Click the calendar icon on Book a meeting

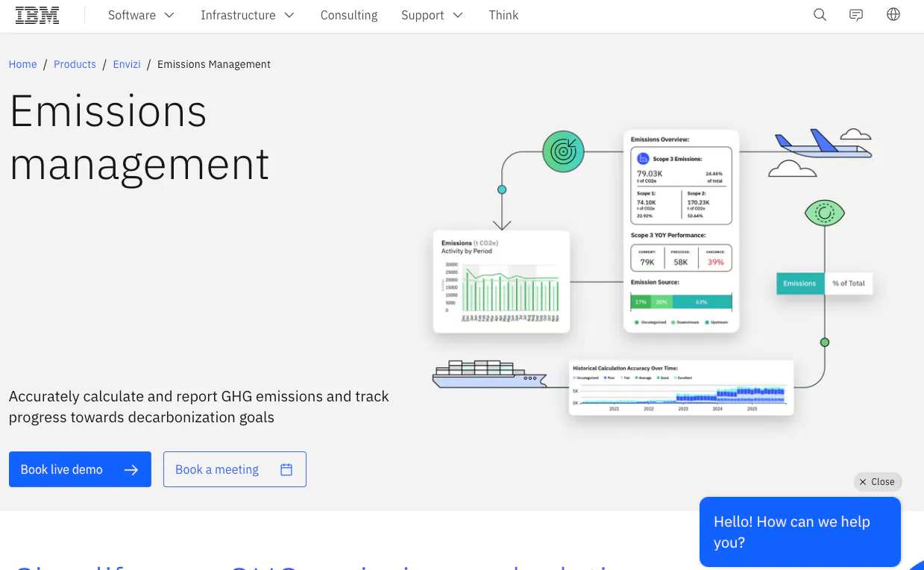(286, 469)
